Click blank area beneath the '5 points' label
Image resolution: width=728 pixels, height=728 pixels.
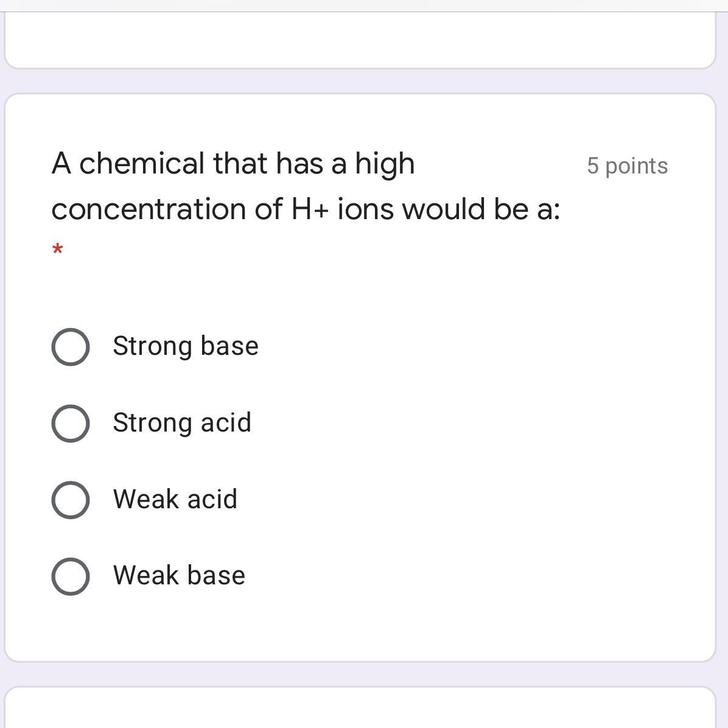coord(627,243)
